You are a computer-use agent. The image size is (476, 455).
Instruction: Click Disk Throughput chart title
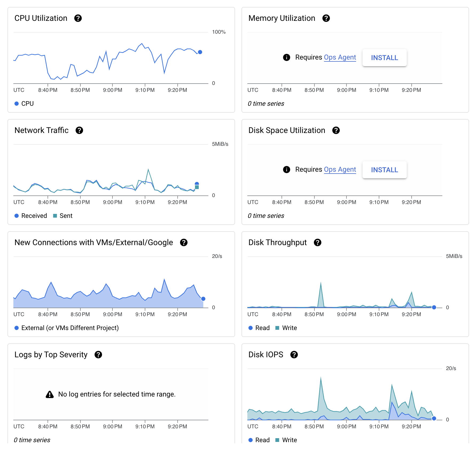[278, 242]
